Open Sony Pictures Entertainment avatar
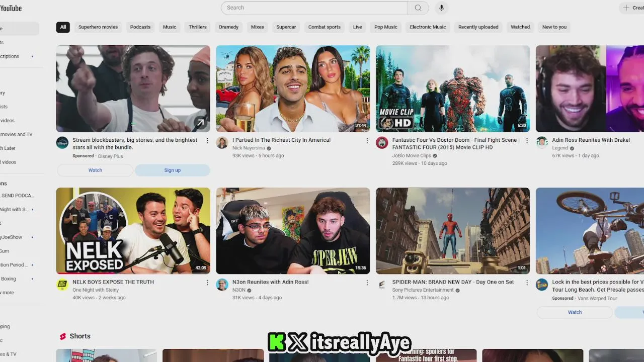This screenshot has height=362, width=644. coord(382,285)
